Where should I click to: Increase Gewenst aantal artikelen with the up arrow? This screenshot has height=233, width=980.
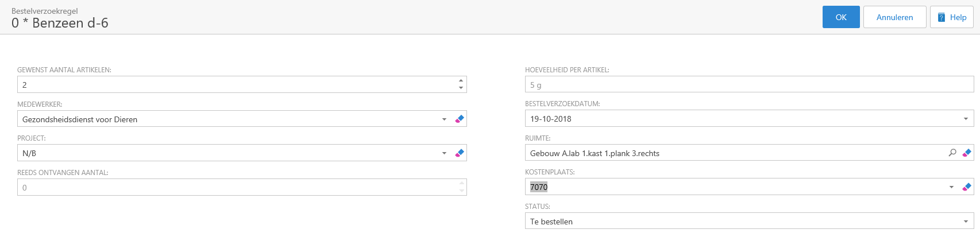tap(461, 81)
